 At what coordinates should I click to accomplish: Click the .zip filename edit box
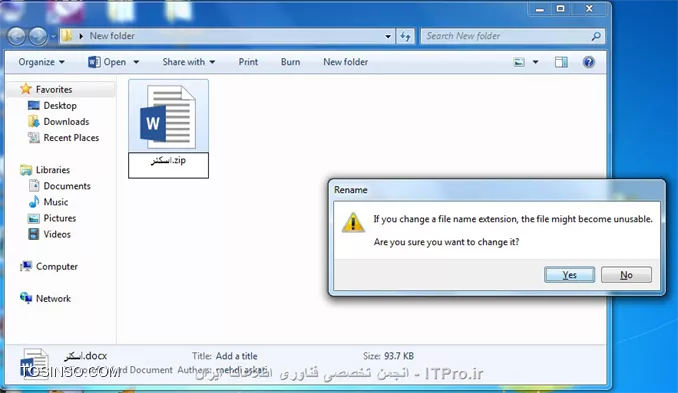[168, 165]
